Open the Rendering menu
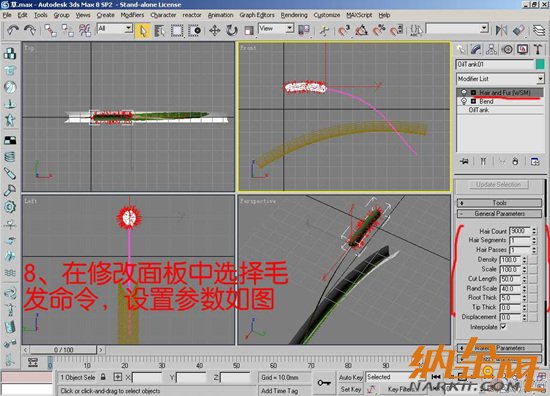 (294, 15)
